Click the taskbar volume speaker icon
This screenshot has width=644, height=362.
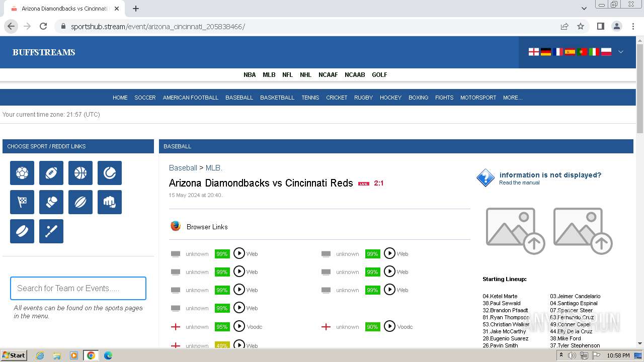[572, 355]
